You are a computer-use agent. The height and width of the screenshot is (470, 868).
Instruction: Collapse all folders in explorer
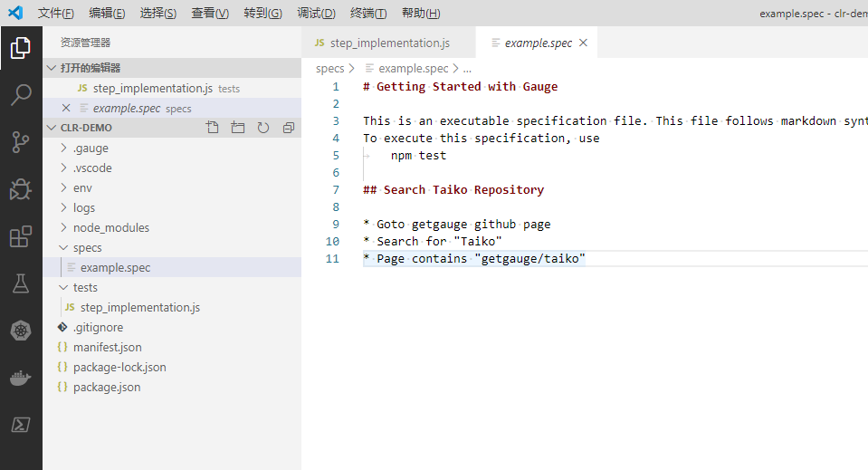point(289,128)
